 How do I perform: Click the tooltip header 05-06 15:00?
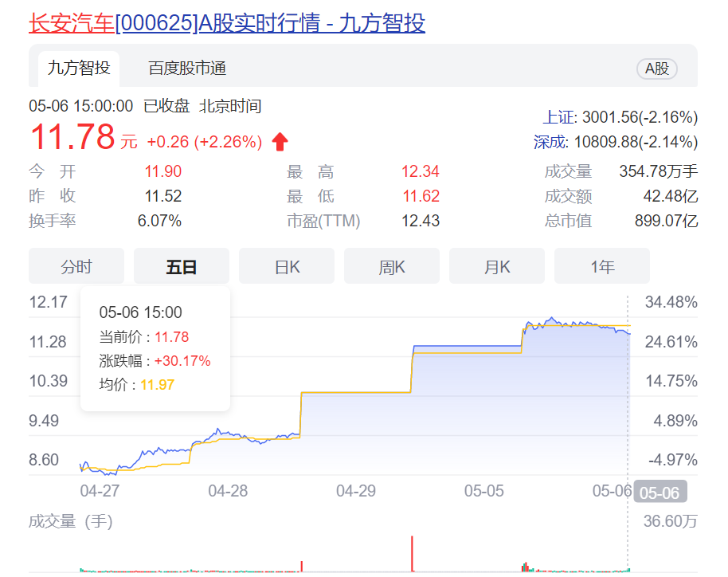pos(141,312)
